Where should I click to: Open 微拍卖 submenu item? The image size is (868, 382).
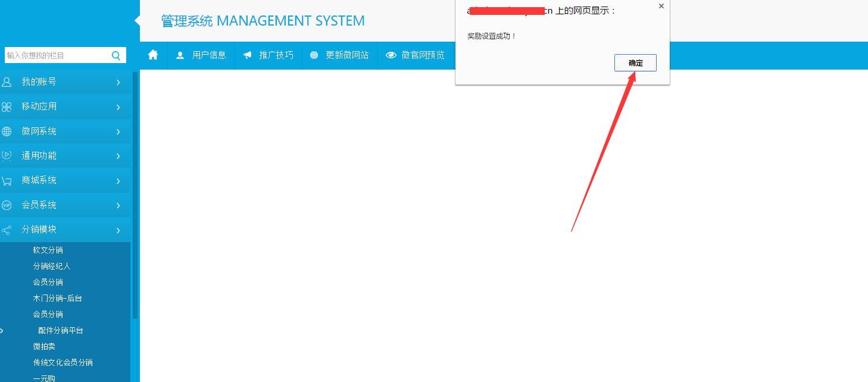(x=44, y=346)
